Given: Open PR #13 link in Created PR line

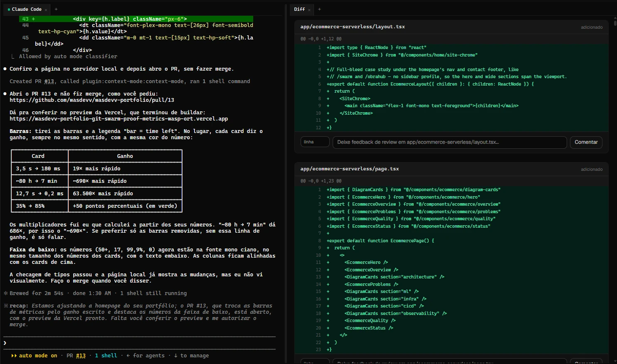Looking at the screenshot, I should [x=49, y=81].
